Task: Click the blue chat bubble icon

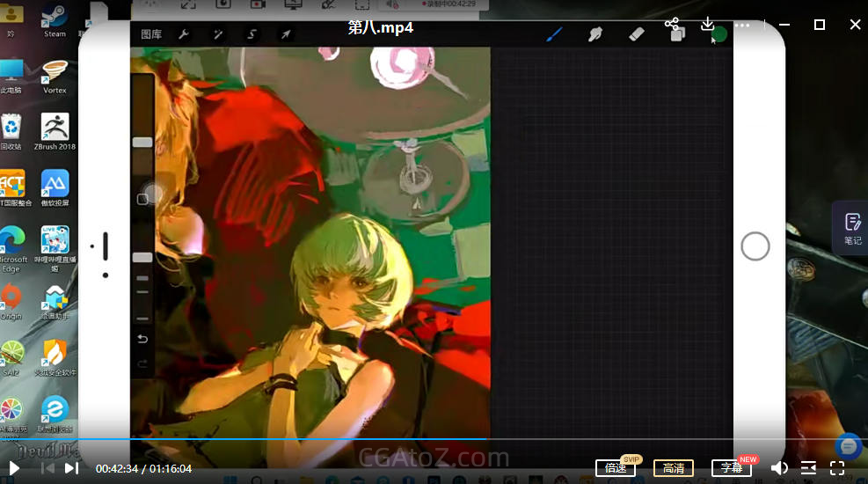Action: pyautogui.click(x=848, y=446)
